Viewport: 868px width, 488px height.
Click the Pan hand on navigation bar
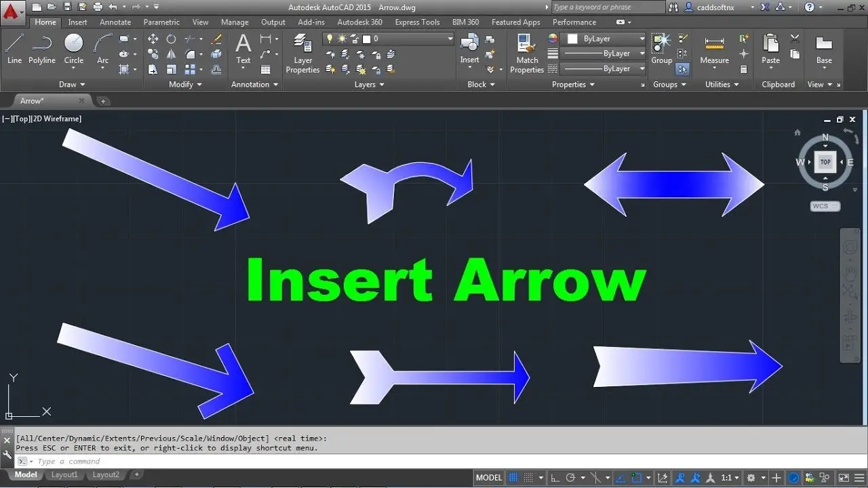click(x=850, y=274)
